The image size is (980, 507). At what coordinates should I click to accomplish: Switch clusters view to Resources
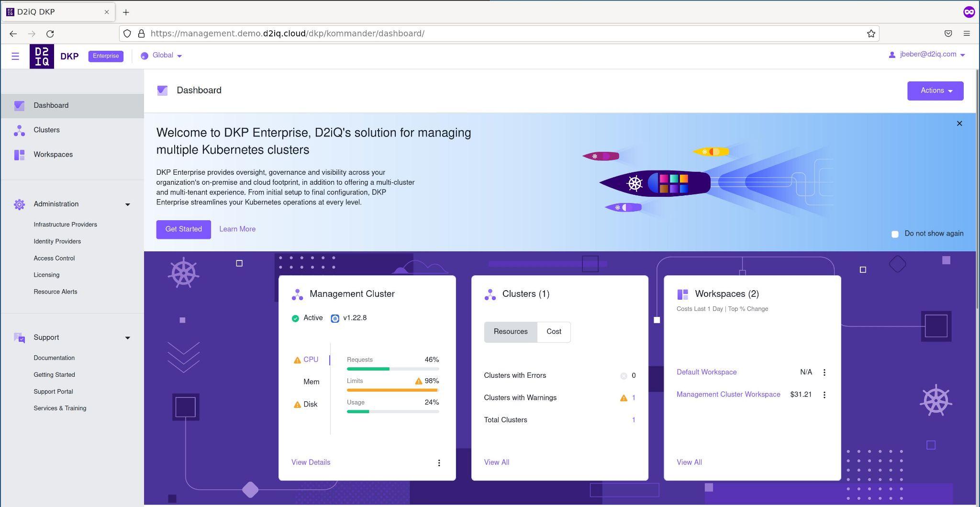(511, 332)
